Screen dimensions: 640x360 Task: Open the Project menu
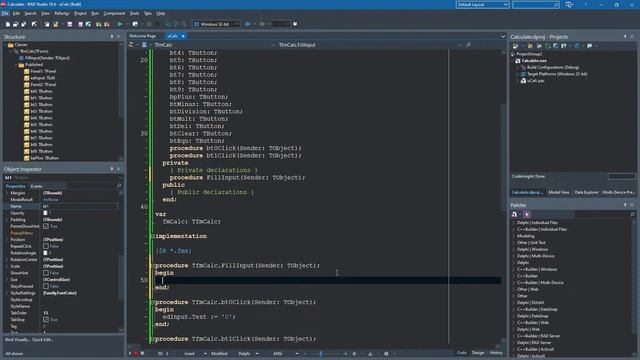point(80,13)
